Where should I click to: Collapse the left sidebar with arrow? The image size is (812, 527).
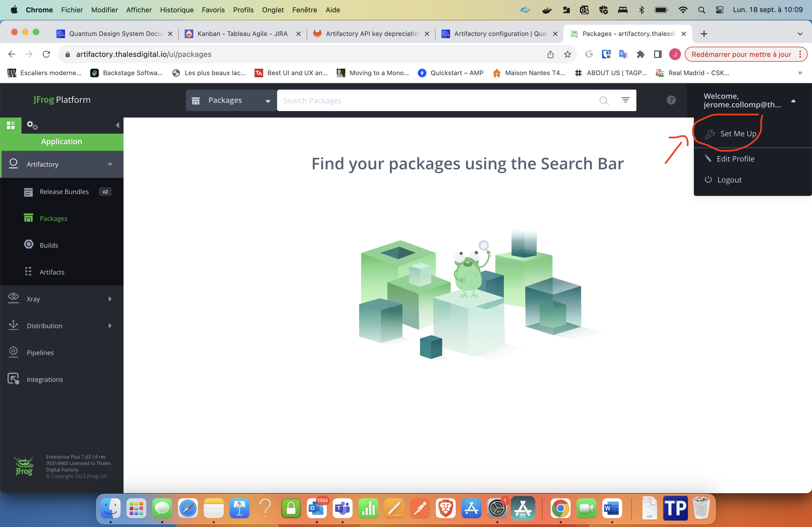click(x=117, y=125)
